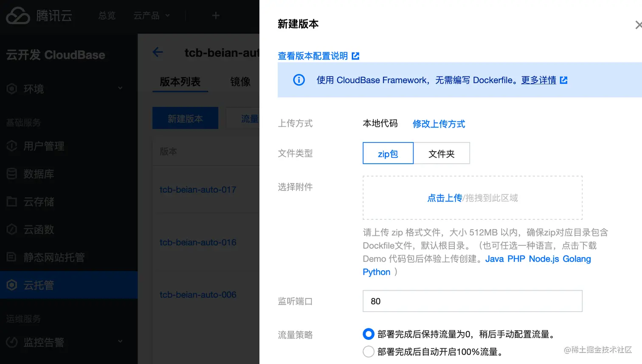Open version tcb-beian-auto-016
Screen dimensions: 642x364
tap(198, 242)
